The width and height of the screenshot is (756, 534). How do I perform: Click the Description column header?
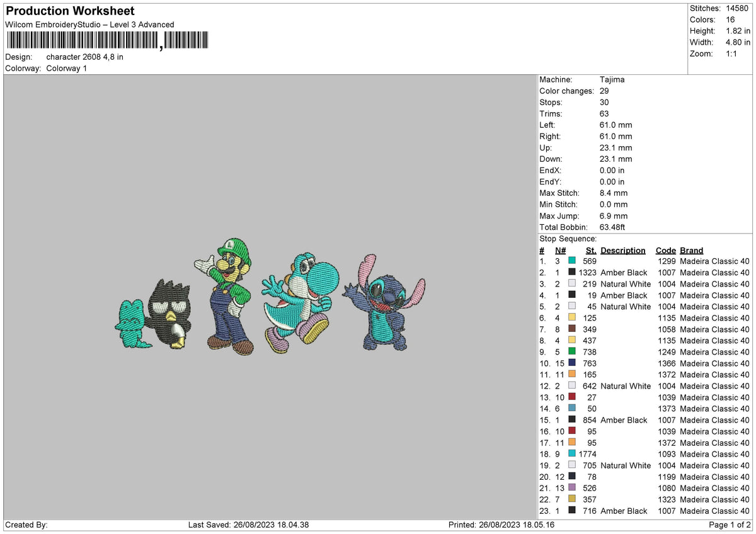pyautogui.click(x=623, y=250)
